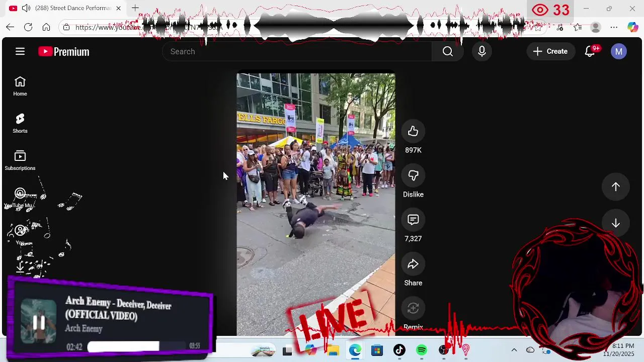Open the Copilot sidebar icon
The image size is (644, 362).
click(632, 27)
